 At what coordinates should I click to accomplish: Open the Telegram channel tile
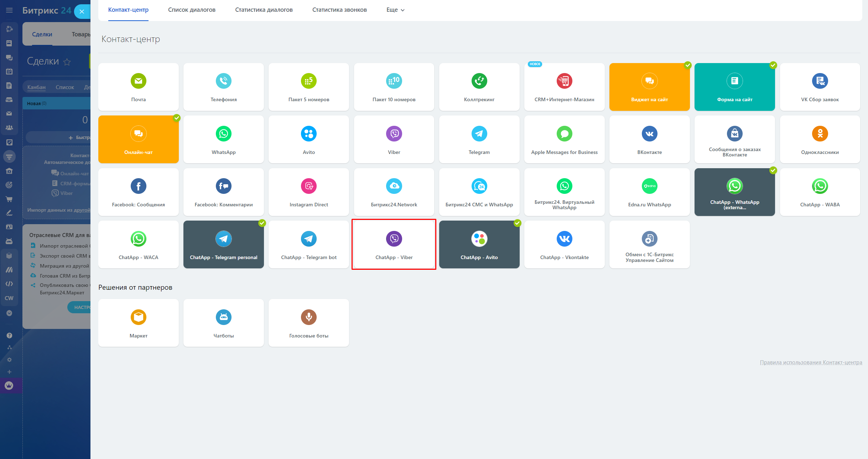tap(479, 139)
